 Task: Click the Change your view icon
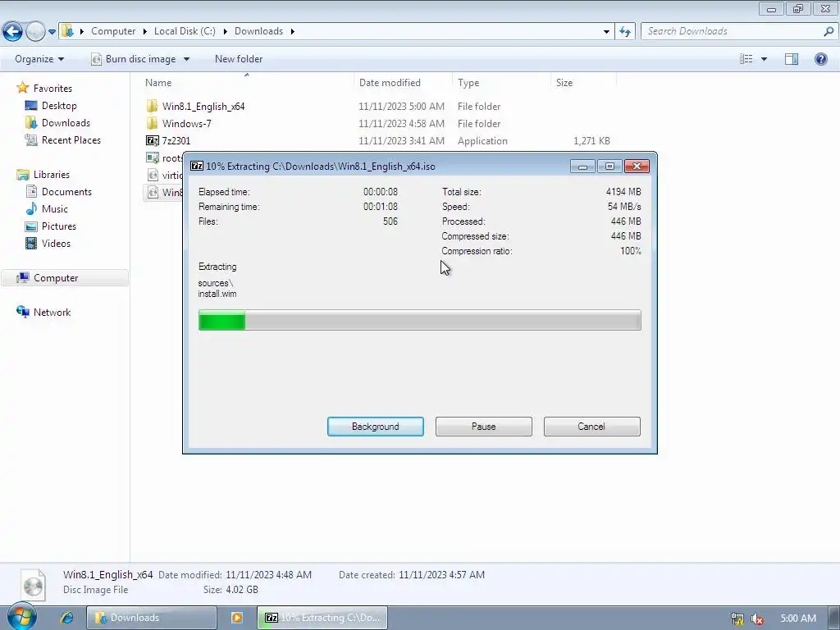(746, 59)
